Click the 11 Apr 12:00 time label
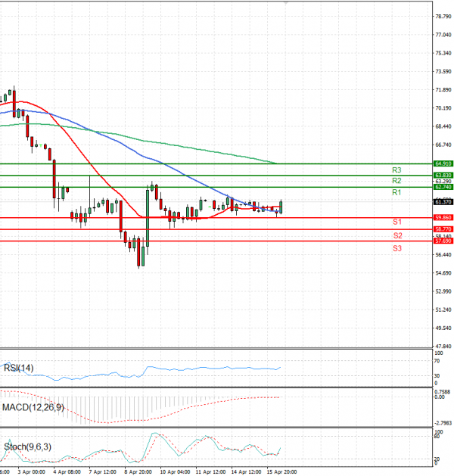The image size is (454, 476). (210, 472)
